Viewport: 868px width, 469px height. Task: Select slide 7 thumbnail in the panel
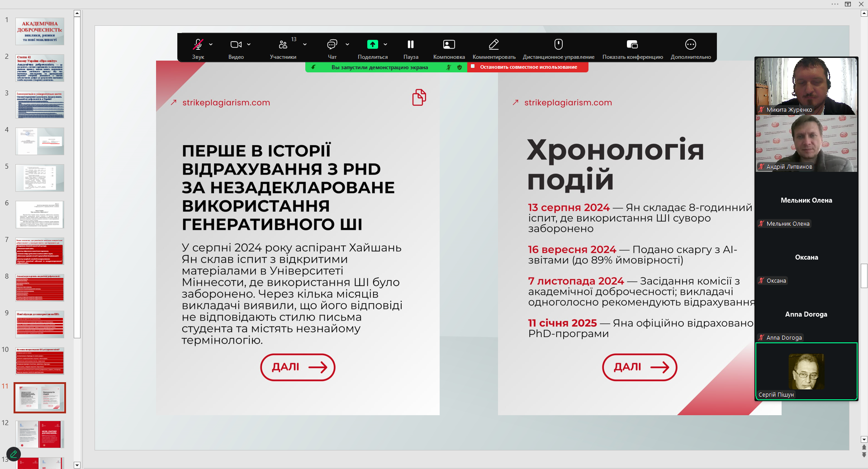(40, 251)
